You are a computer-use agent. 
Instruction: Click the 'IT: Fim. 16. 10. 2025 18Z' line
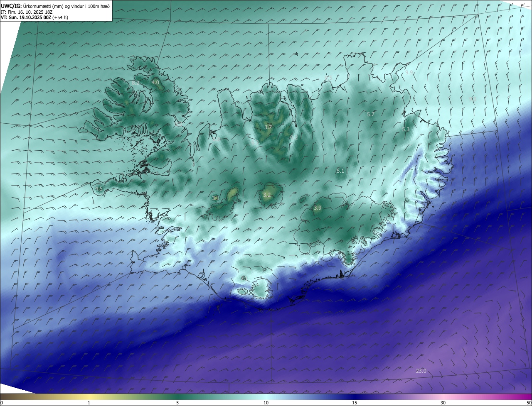(27, 12)
